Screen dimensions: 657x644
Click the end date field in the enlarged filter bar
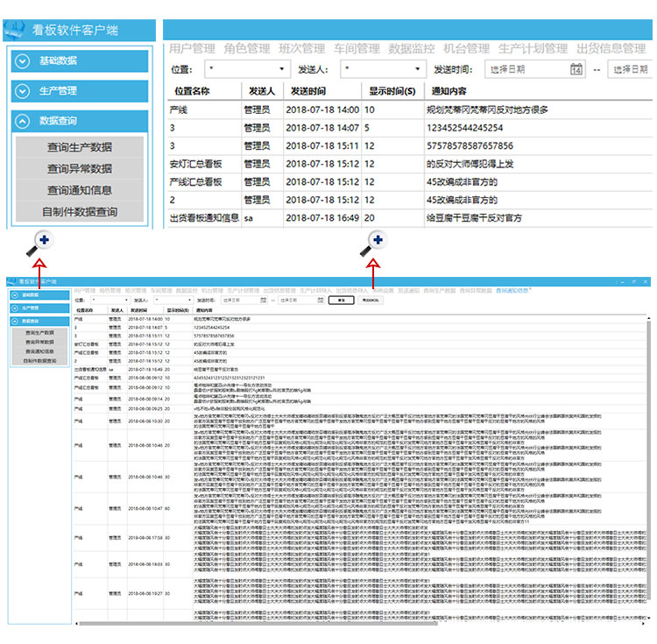point(632,69)
